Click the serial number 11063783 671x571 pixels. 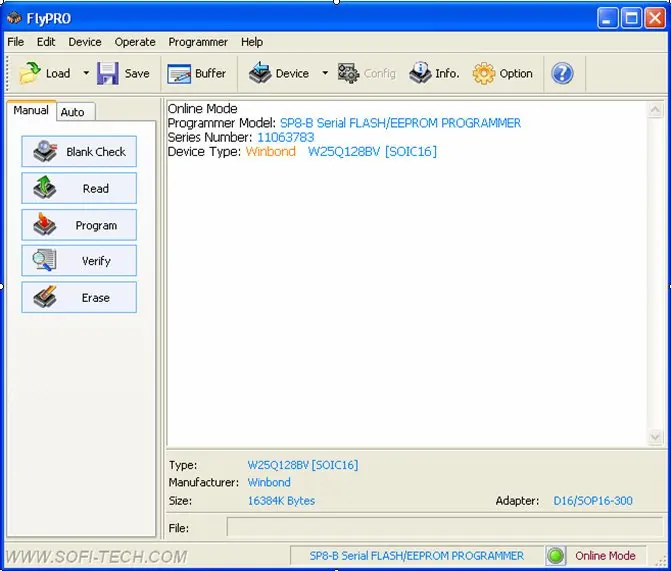[x=285, y=137]
